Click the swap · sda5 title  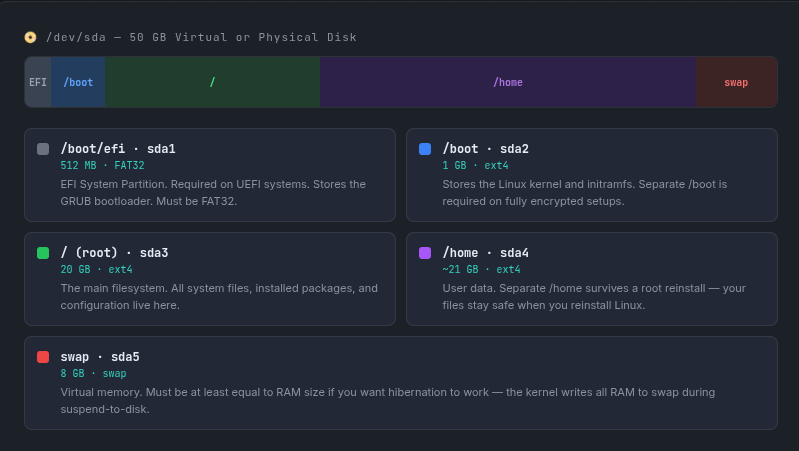(x=100, y=357)
